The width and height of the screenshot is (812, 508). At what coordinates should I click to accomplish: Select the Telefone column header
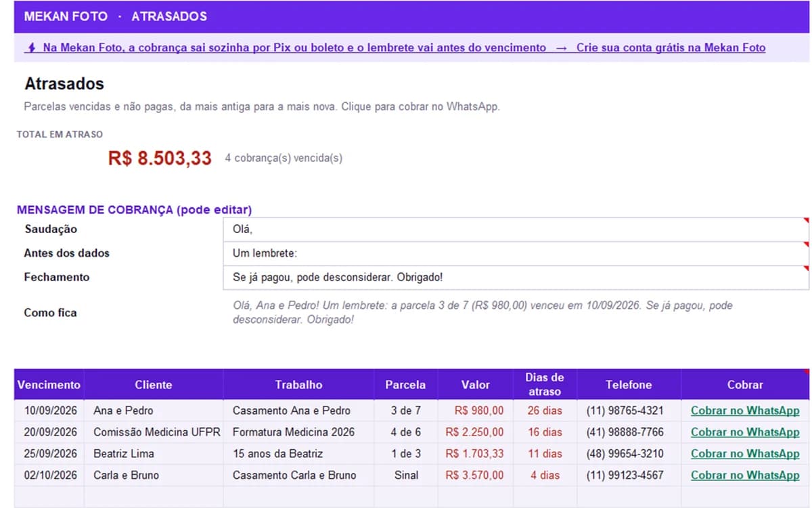coord(629,385)
